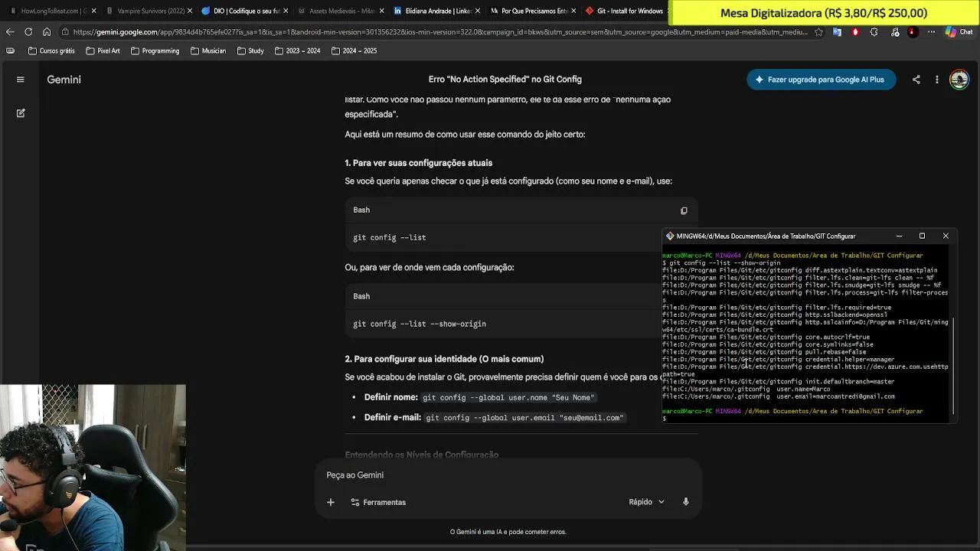Close the DIO Codifique tab
The width and height of the screenshot is (980, 551).
click(x=286, y=11)
